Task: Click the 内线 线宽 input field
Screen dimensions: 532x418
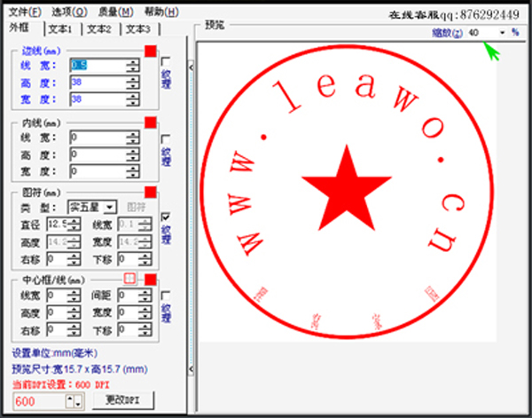Action: [98, 138]
